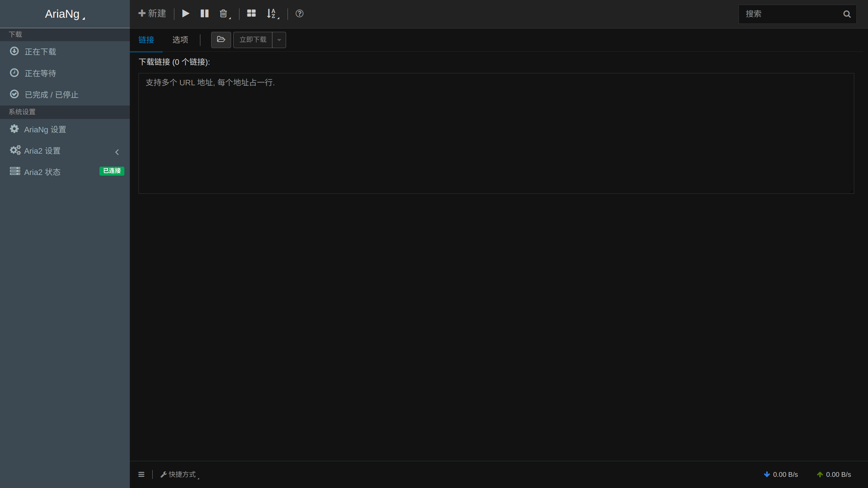Click the start tasks play icon
This screenshot has width=868, height=488.
186,14
